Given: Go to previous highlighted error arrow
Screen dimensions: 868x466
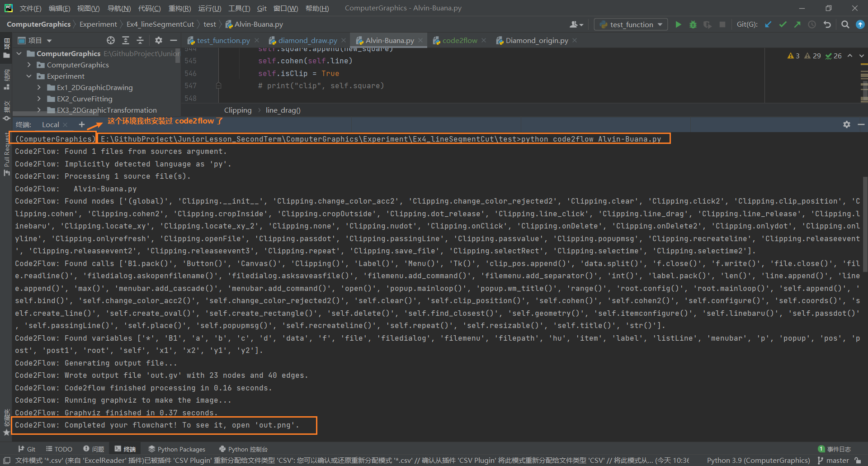Looking at the screenshot, I should [x=850, y=56].
